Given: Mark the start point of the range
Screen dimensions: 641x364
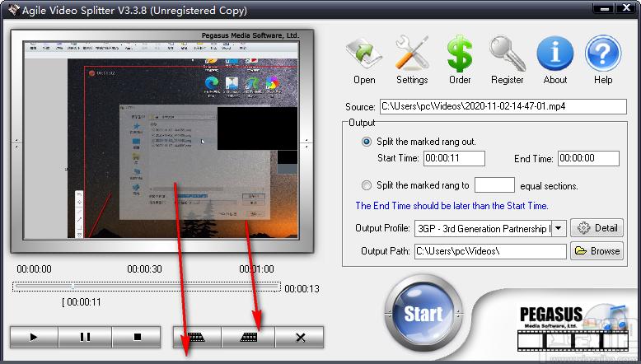Looking at the screenshot, I should coord(197,337).
